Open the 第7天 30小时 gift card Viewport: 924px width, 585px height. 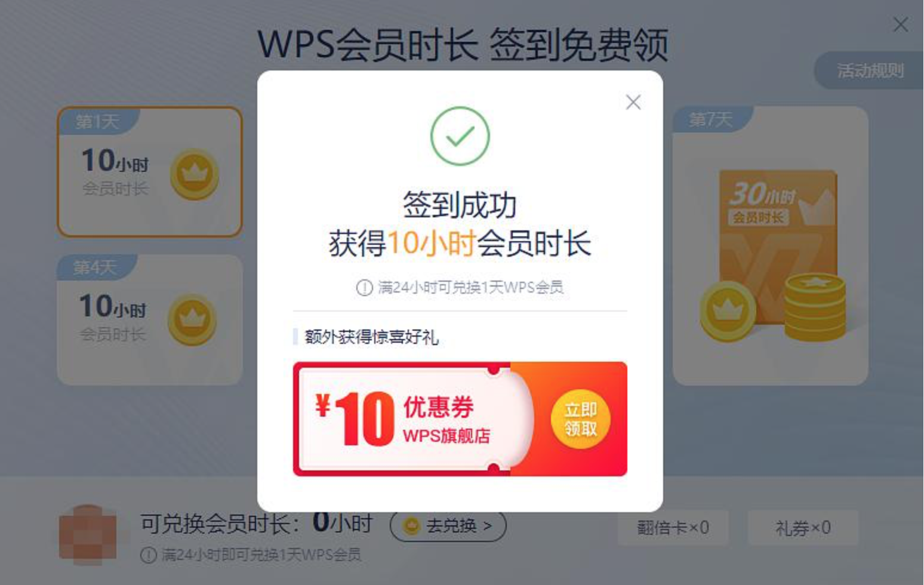click(771, 246)
